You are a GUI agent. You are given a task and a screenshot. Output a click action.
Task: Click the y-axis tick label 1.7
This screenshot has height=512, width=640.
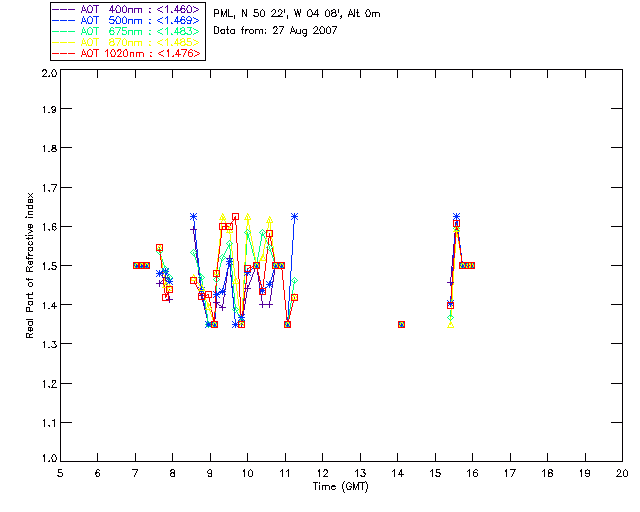[x=49, y=188]
